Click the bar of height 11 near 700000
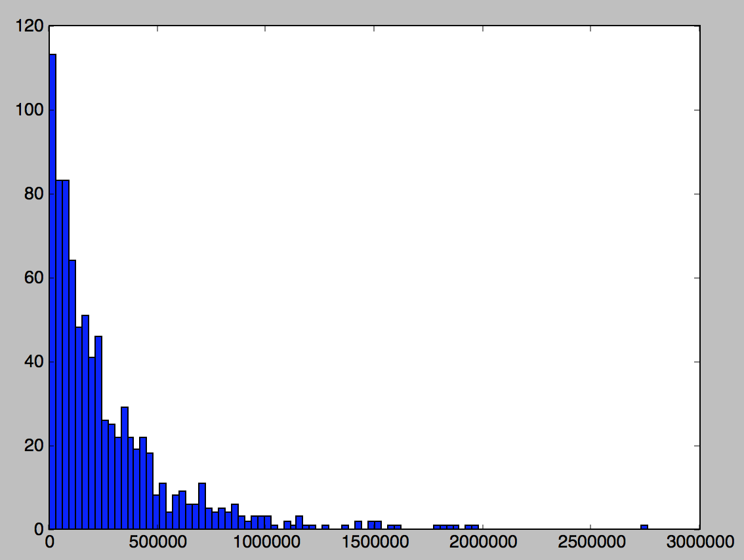Image resolution: width=744 pixels, height=560 pixels. [202, 506]
